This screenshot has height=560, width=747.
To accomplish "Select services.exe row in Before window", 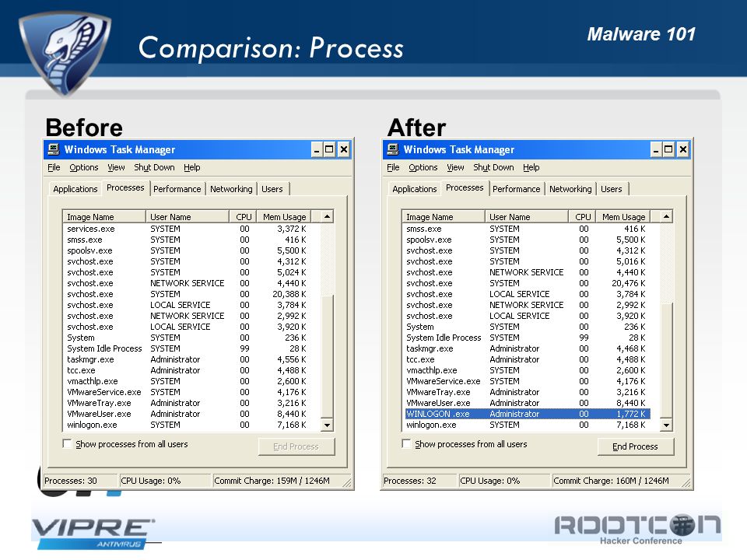I will click(188, 229).
